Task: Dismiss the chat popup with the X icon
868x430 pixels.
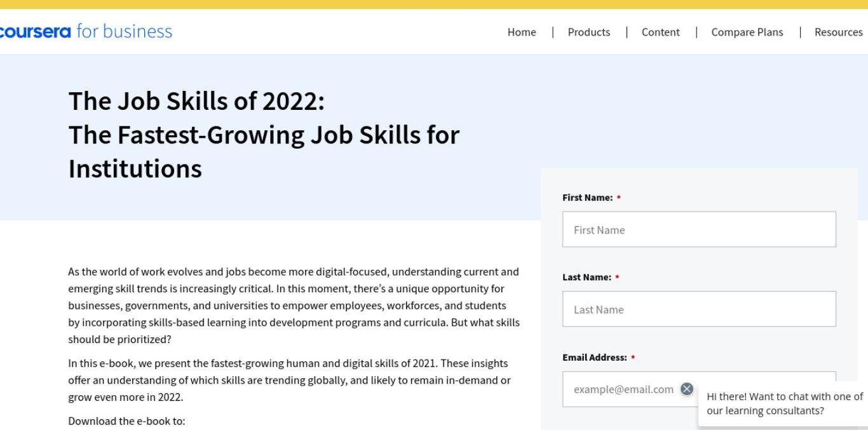Action: (x=686, y=389)
